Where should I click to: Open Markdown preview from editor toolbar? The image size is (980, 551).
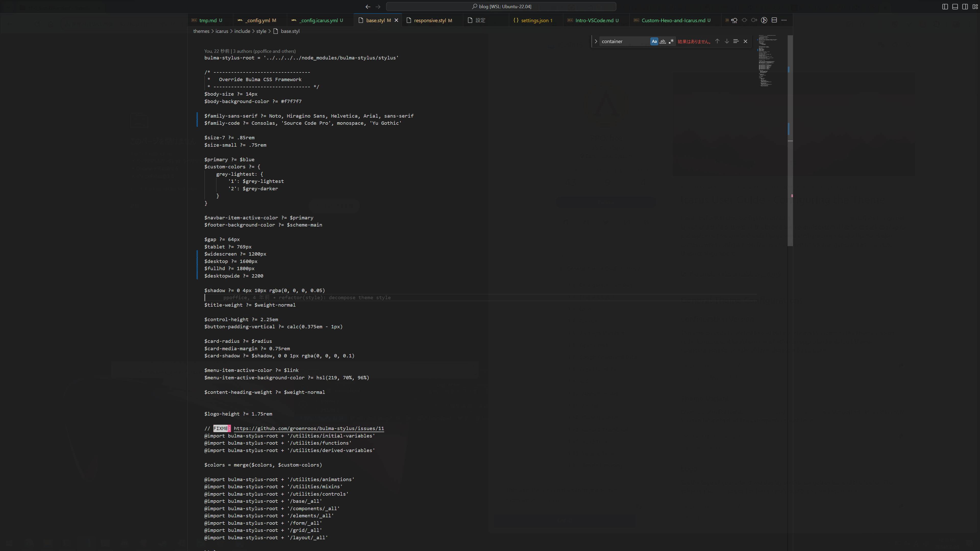[x=727, y=20]
